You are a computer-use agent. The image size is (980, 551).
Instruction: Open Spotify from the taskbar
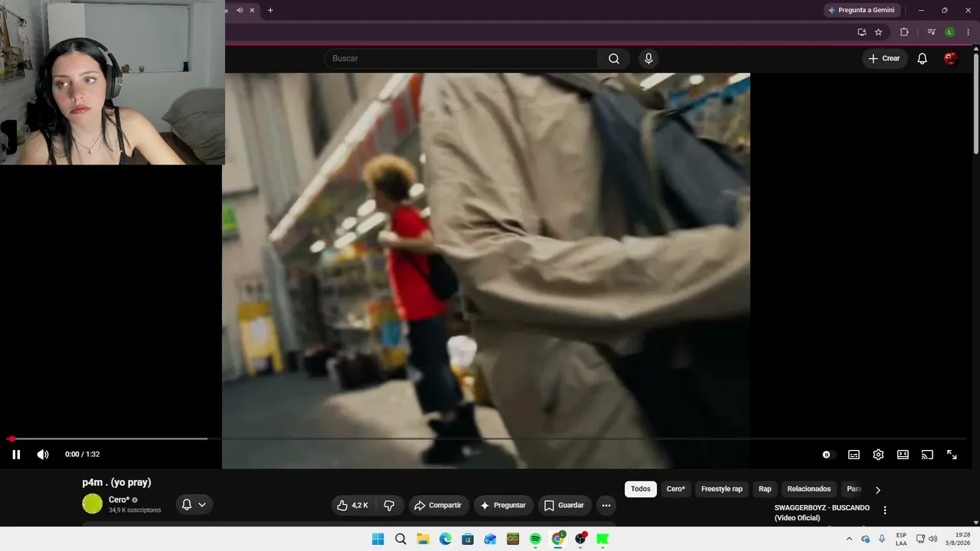(535, 539)
